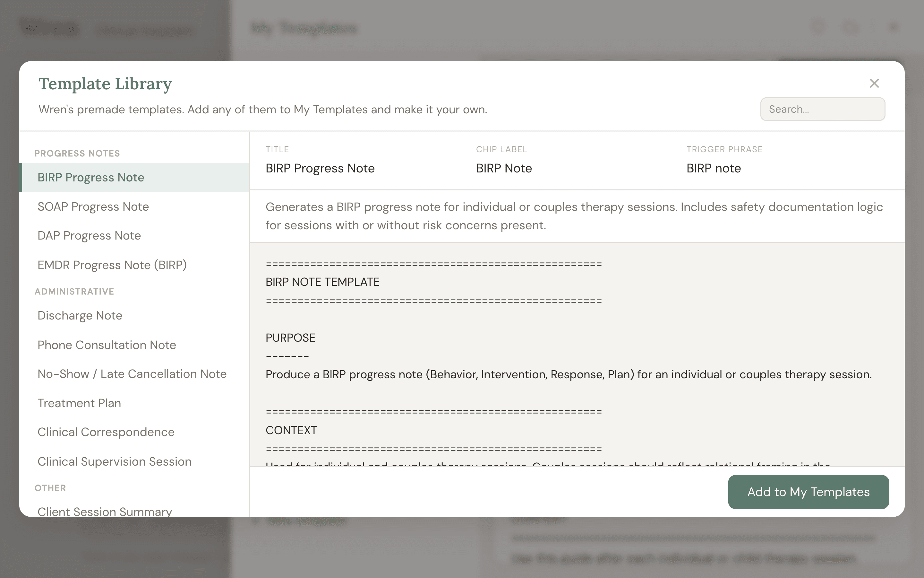Choose Clinical Supervision Session template
924x578 pixels.
[x=134, y=461]
